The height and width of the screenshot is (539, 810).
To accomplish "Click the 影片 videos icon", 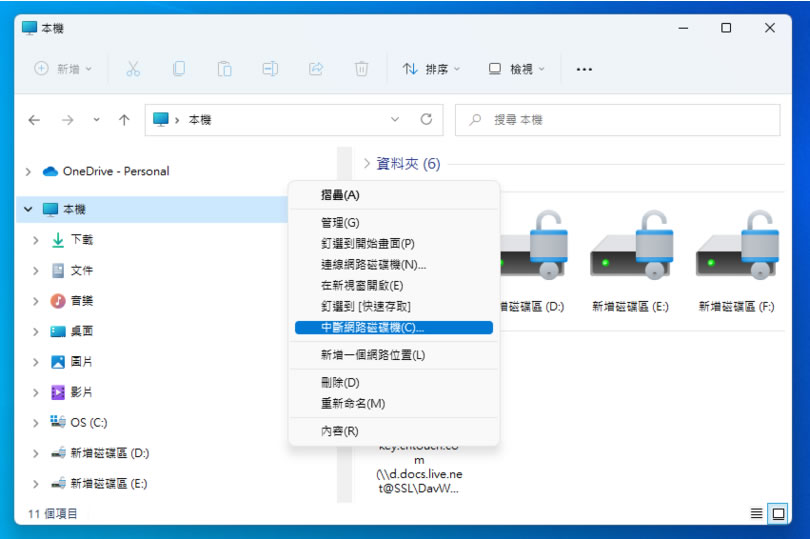I will point(58,392).
